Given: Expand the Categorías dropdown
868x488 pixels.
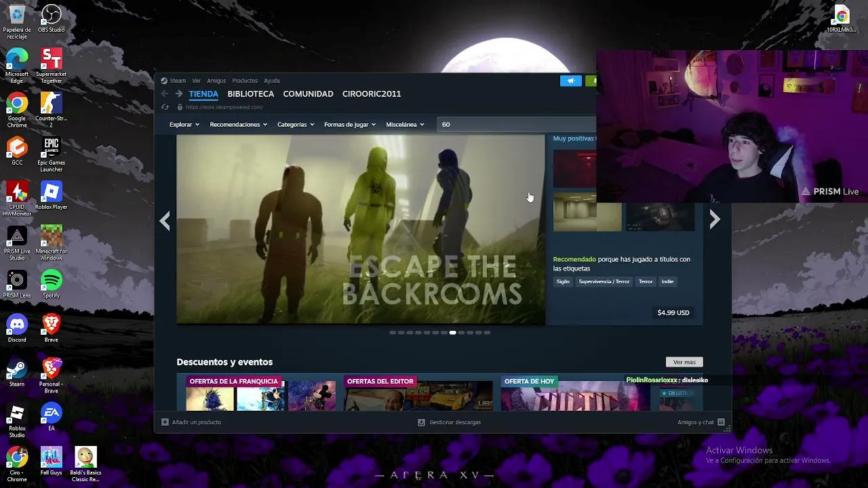Looking at the screenshot, I should (296, 125).
